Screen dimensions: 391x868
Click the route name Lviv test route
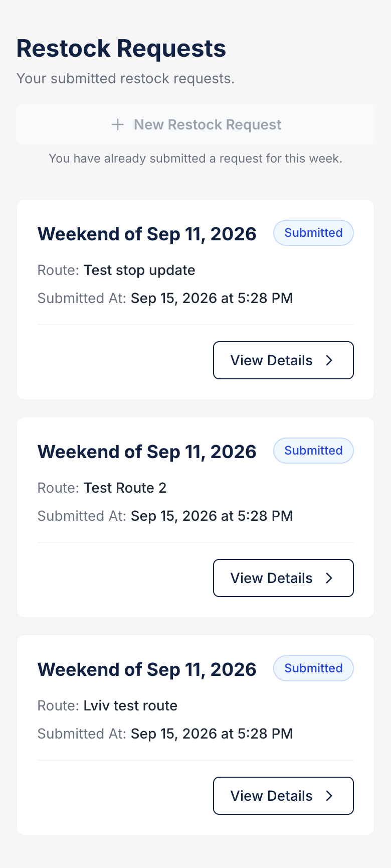point(130,705)
